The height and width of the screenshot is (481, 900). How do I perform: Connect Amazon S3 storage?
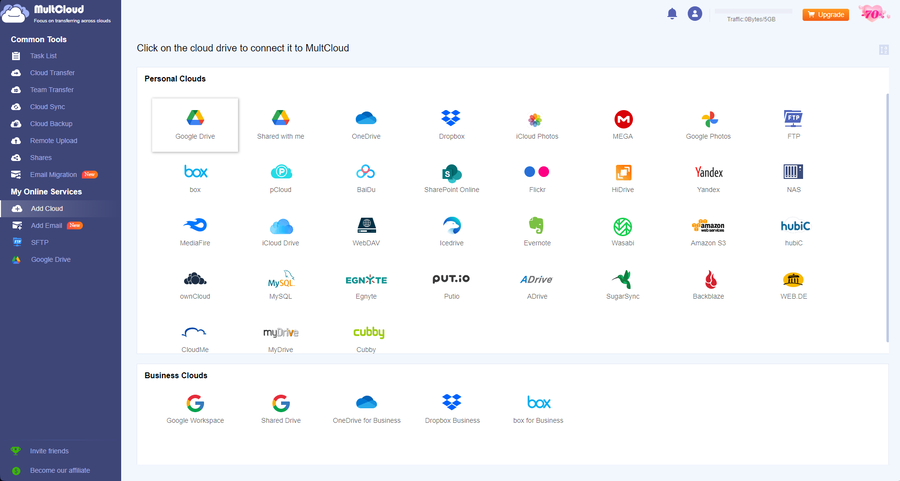(x=708, y=231)
